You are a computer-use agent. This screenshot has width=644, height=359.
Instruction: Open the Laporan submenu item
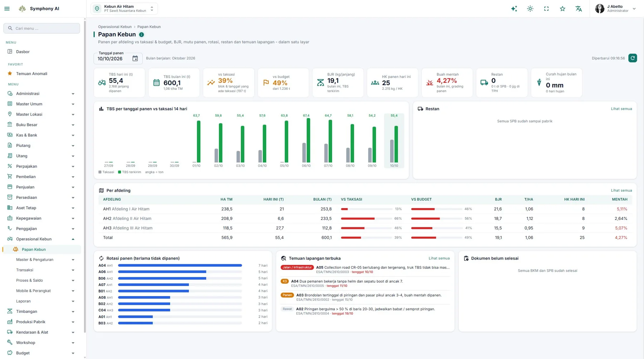(41, 301)
